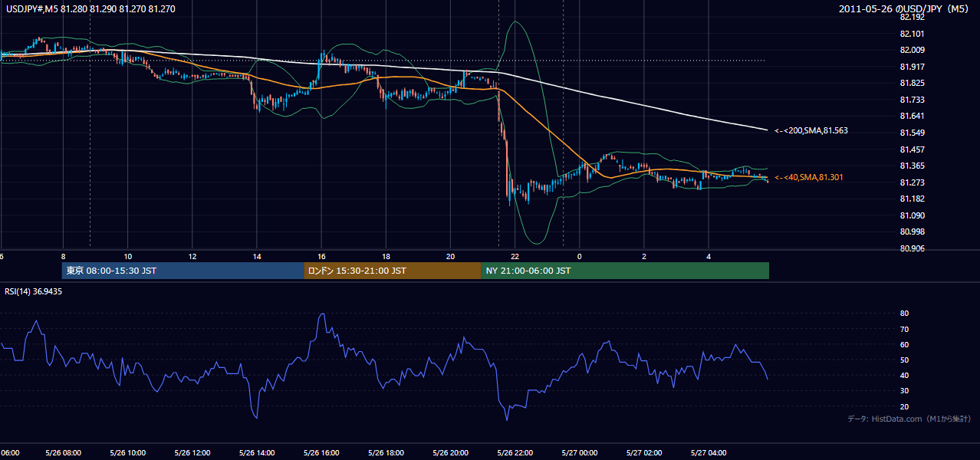Image resolution: width=980 pixels, height=460 pixels.
Task: Click price axis value 81.090
Action: coord(912,215)
